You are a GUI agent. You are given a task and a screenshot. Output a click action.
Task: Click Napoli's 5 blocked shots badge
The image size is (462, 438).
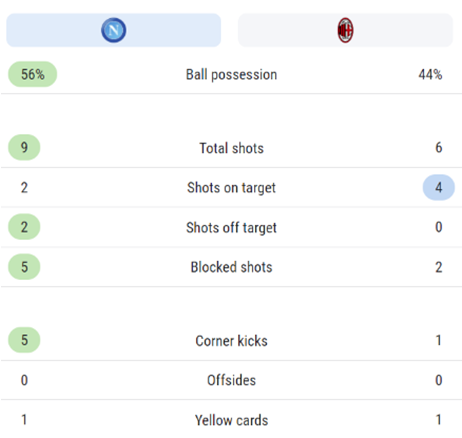click(x=24, y=267)
